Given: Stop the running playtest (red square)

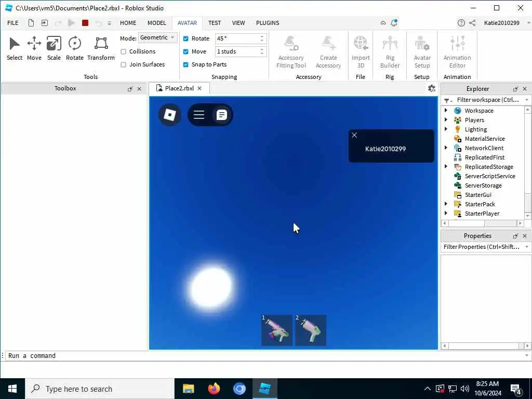Looking at the screenshot, I should [x=85, y=23].
